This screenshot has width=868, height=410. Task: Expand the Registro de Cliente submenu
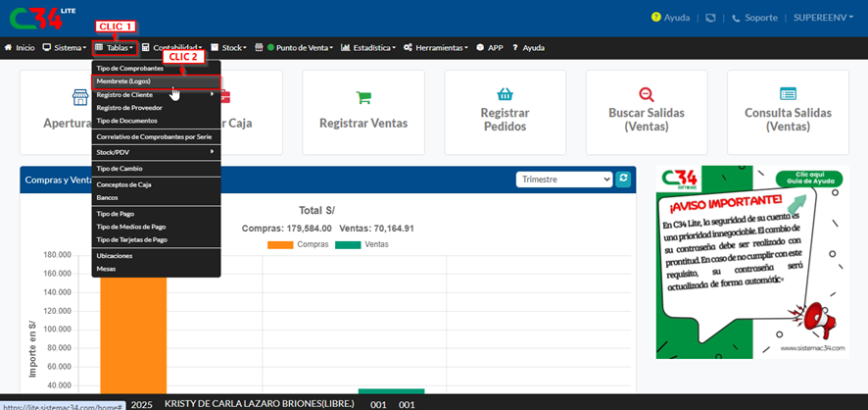[x=157, y=94]
